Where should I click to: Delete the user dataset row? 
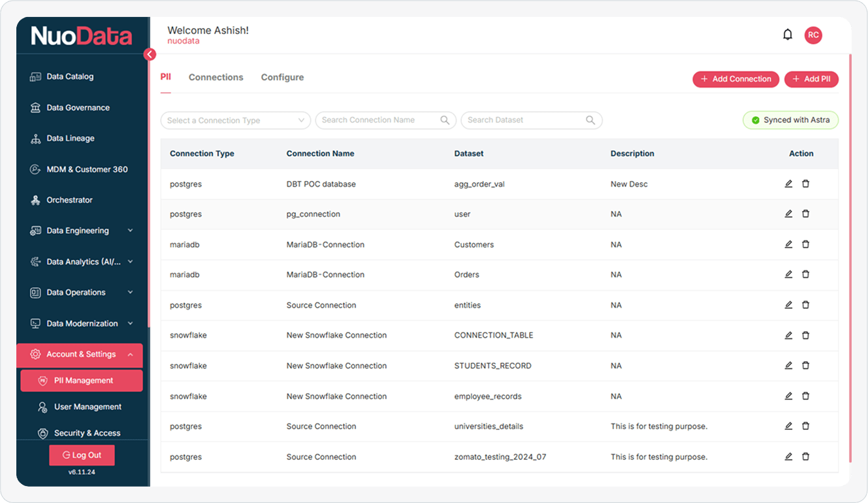tap(805, 214)
